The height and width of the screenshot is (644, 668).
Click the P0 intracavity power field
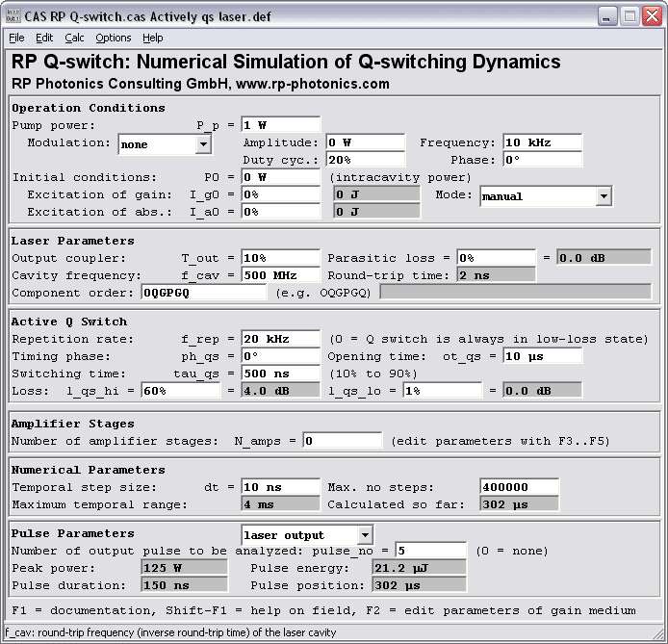tap(280, 177)
